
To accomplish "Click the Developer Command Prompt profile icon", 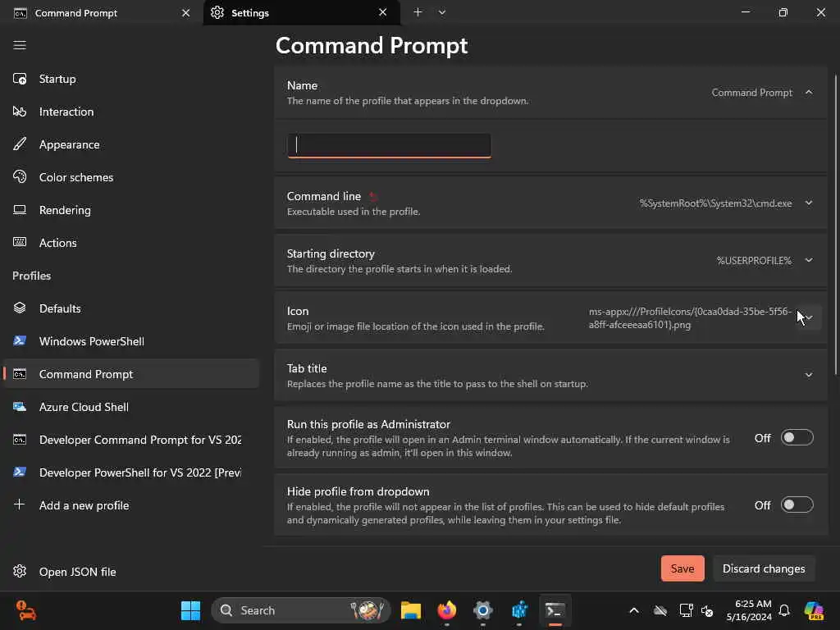I will coord(20,440).
